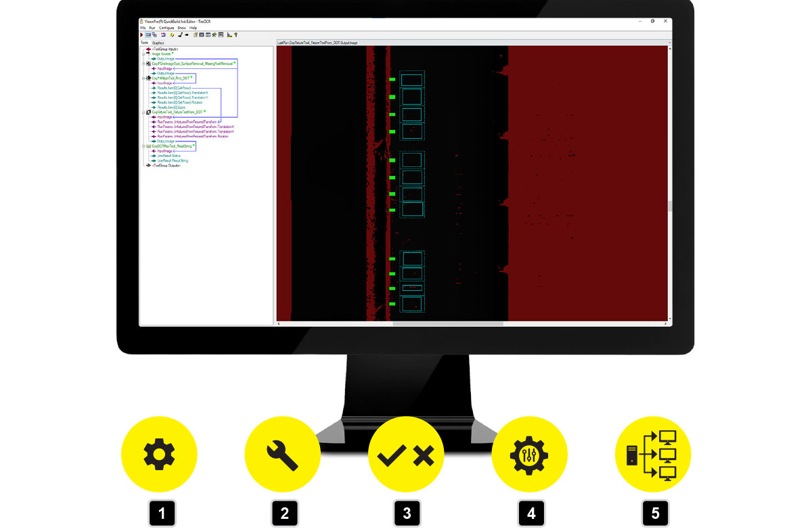Collapse the CogPMAlignTool_Find_DOT tree node
This screenshot has height=529, width=812.
pyautogui.click(x=143, y=78)
